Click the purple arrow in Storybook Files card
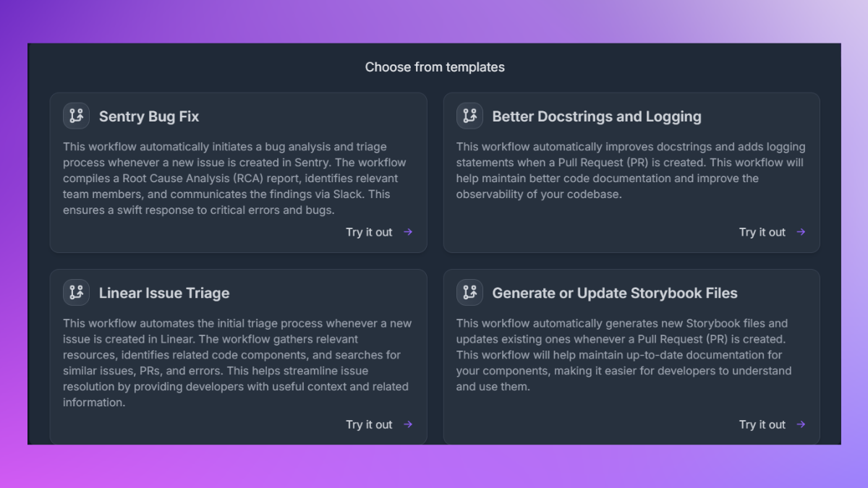 pyautogui.click(x=801, y=424)
